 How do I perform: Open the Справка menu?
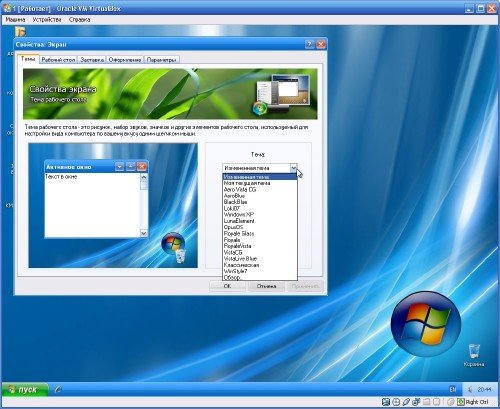pyautogui.click(x=79, y=20)
